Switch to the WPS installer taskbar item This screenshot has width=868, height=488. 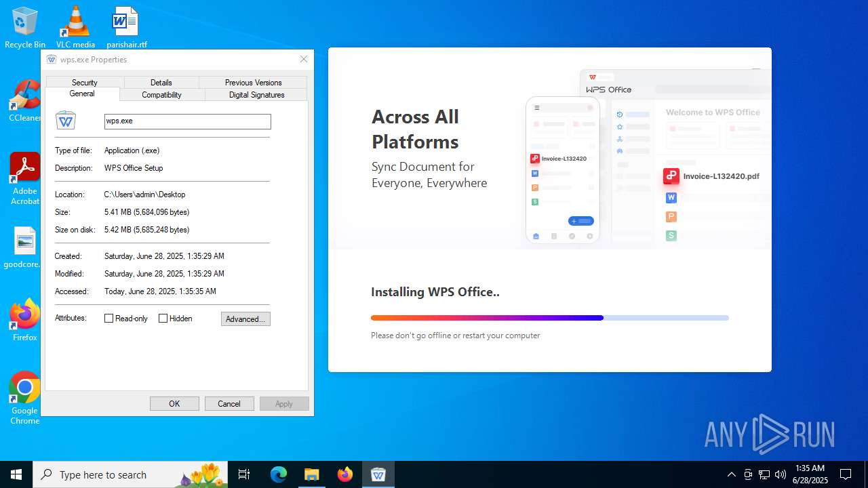378,474
